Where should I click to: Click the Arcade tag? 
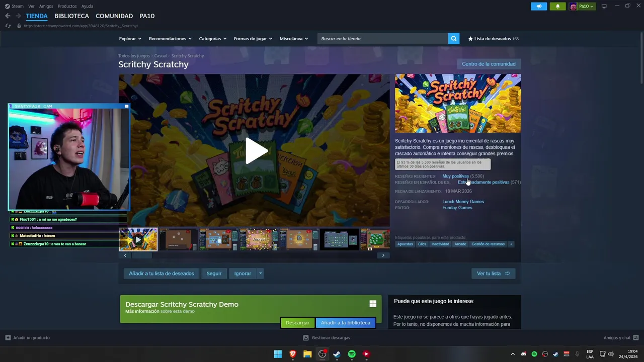click(460, 244)
